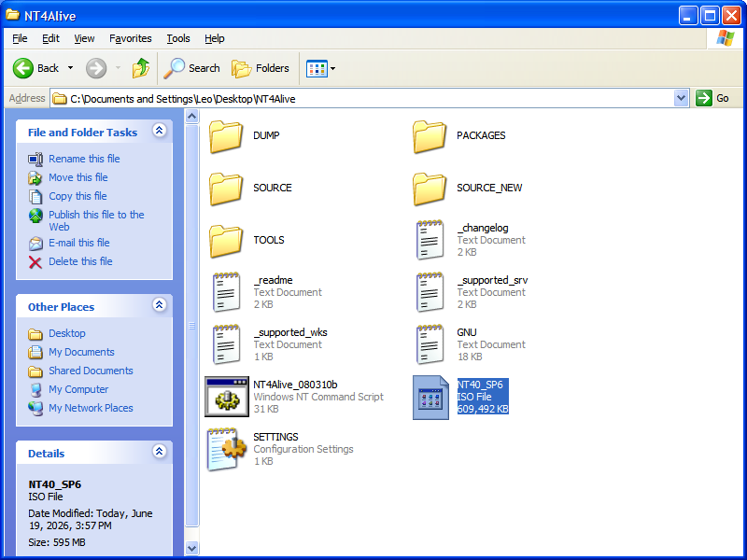Go to My Computer in Other Places
This screenshot has height=560, width=747.
click(x=78, y=389)
